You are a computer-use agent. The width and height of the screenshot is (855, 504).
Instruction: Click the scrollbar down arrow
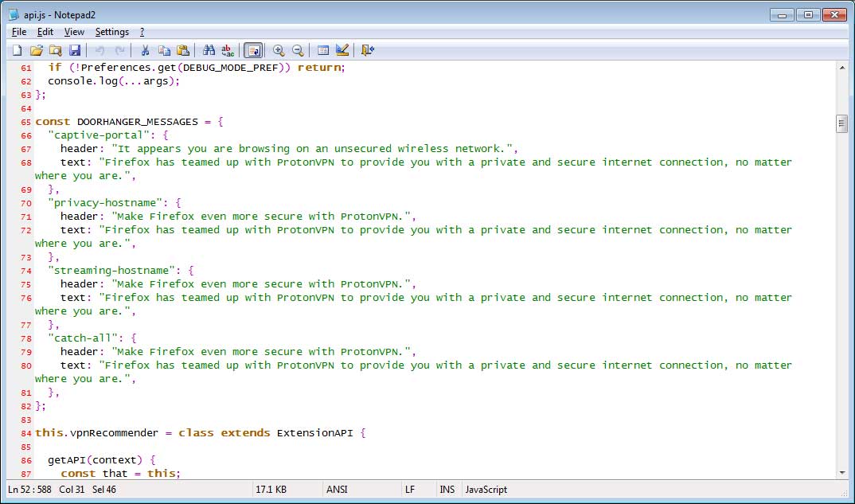842,473
